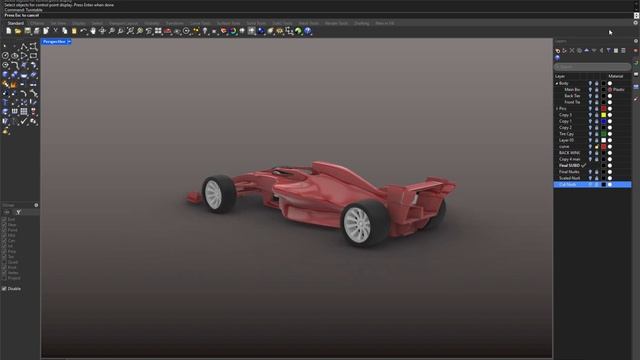640x360 pixels.
Task: Click the Delete layer X icon
Action: click(572, 51)
